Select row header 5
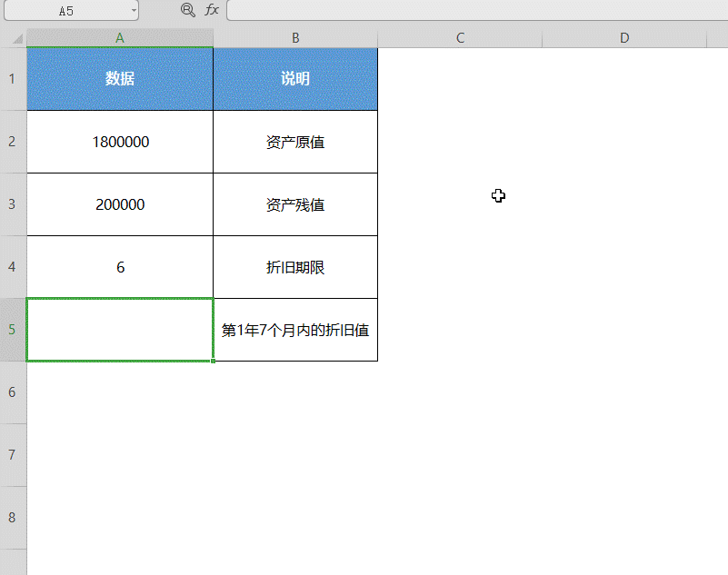This screenshot has height=575, width=728. [12, 330]
